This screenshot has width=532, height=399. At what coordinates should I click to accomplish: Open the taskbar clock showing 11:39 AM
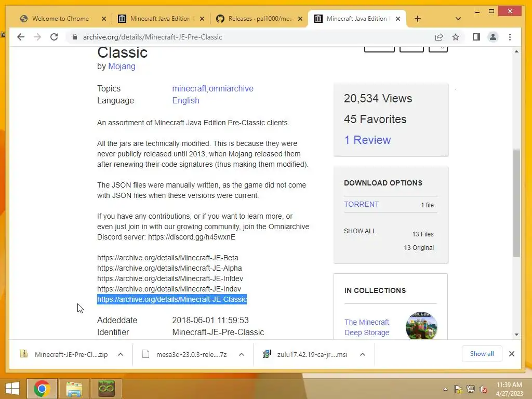tap(509, 389)
